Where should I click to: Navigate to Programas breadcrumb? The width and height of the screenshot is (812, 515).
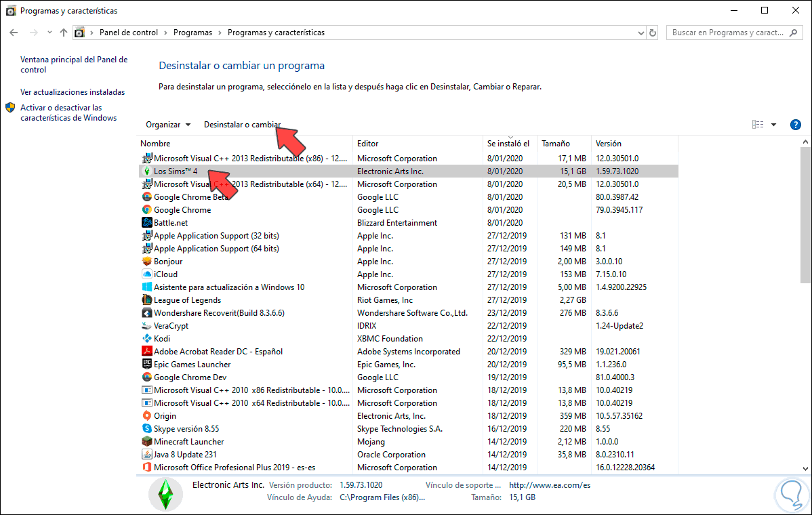coord(192,33)
